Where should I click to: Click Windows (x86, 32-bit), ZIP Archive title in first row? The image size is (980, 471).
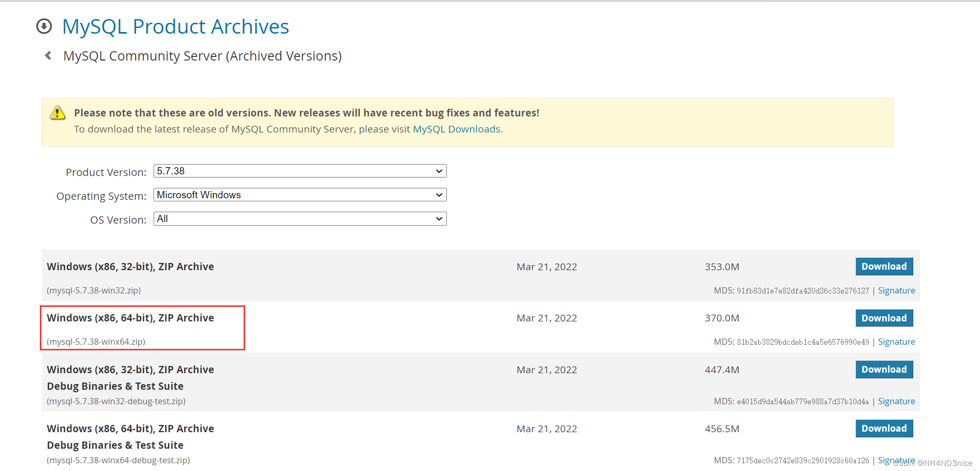[130, 267]
